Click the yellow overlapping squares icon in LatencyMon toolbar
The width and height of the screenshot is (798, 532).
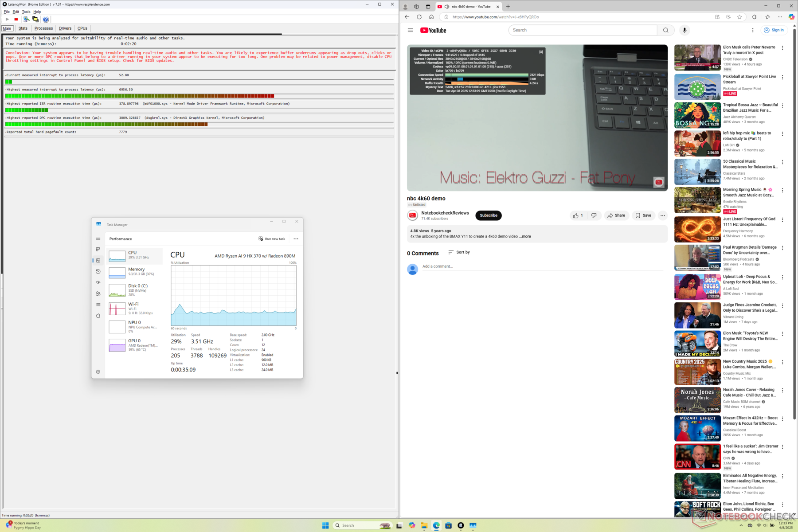35,20
